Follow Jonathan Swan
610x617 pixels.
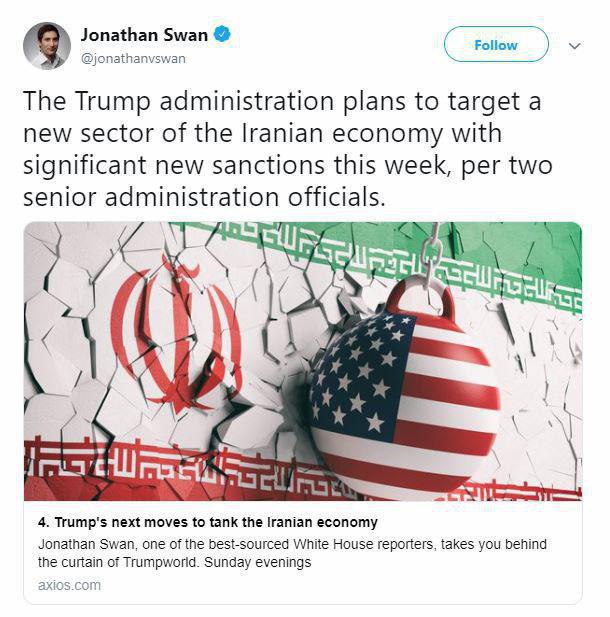click(x=496, y=44)
